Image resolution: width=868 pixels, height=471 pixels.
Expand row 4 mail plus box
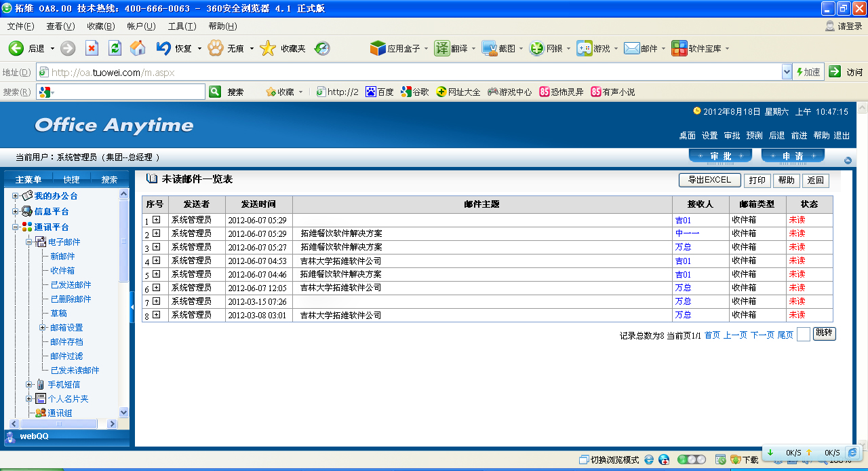[x=157, y=261]
